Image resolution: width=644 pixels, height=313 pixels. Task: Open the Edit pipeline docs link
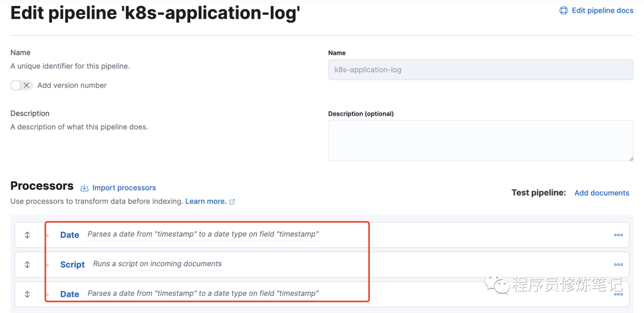(x=602, y=11)
